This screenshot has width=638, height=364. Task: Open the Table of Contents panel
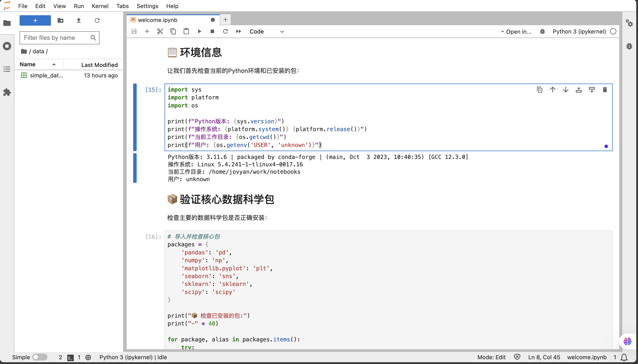(x=7, y=69)
